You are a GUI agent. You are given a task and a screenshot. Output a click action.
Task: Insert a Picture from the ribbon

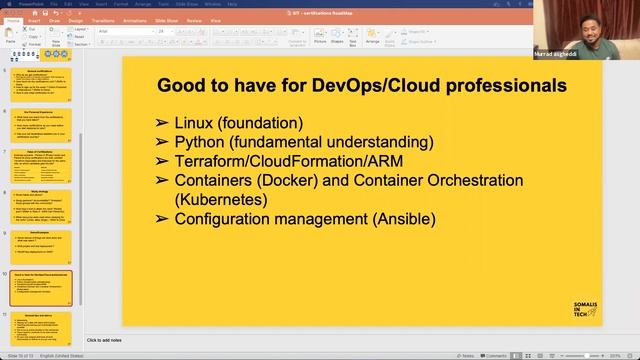tap(320, 33)
